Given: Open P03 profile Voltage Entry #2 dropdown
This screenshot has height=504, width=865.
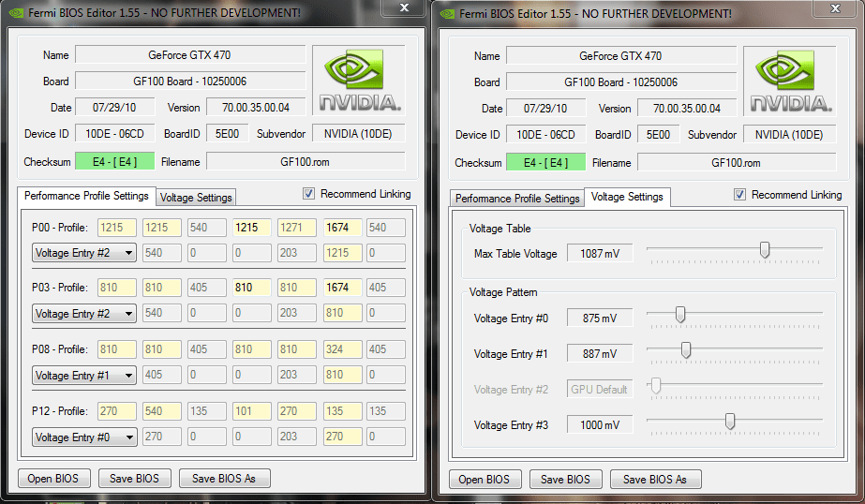Looking at the screenshot, I should pyautogui.click(x=84, y=313).
